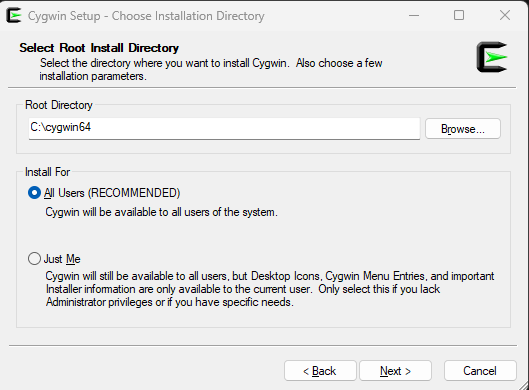
Task: Click the 'Select Root Install Directory' heading
Action: tap(99, 48)
